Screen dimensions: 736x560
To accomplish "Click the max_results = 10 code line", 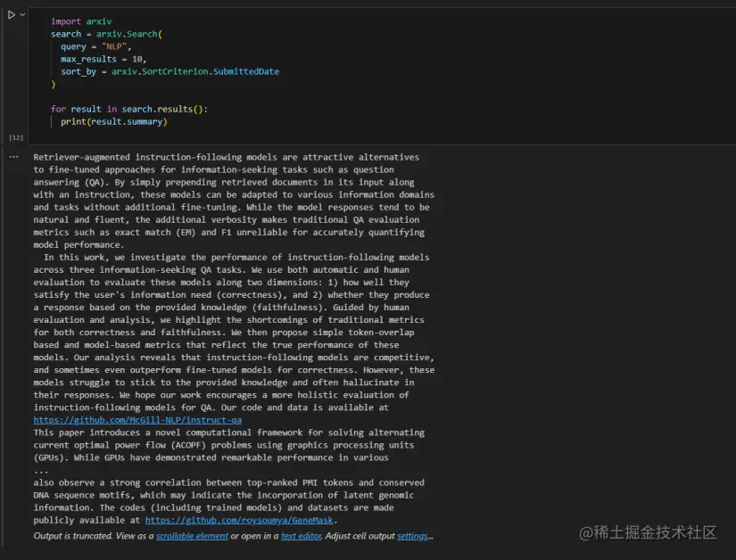I will pyautogui.click(x=103, y=59).
